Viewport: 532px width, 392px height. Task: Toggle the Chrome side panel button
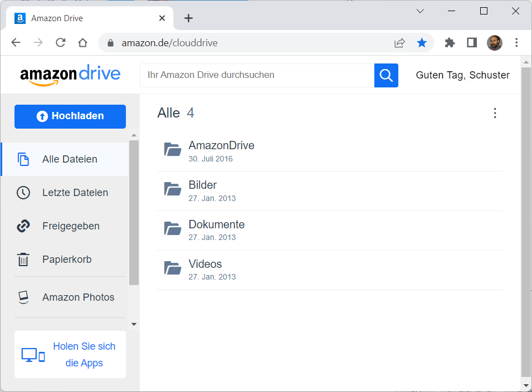point(472,43)
